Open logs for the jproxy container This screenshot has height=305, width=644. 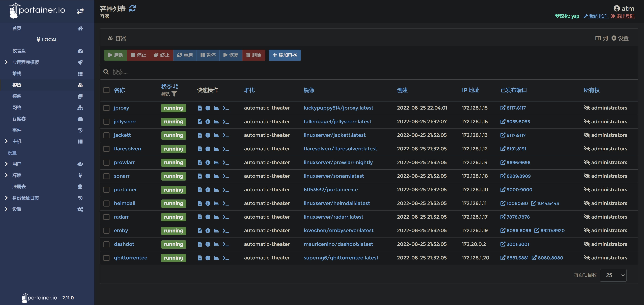200,108
